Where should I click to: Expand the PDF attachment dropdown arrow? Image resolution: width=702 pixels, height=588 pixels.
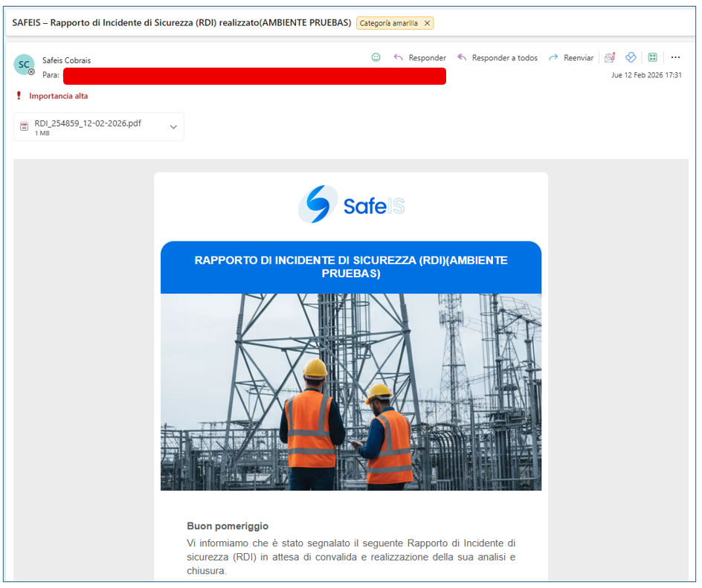pyautogui.click(x=173, y=127)
